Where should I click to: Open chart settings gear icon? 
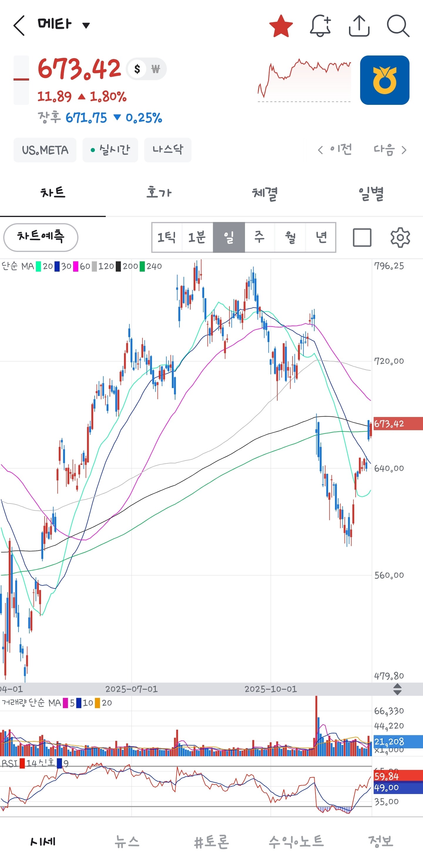(400, 238)
